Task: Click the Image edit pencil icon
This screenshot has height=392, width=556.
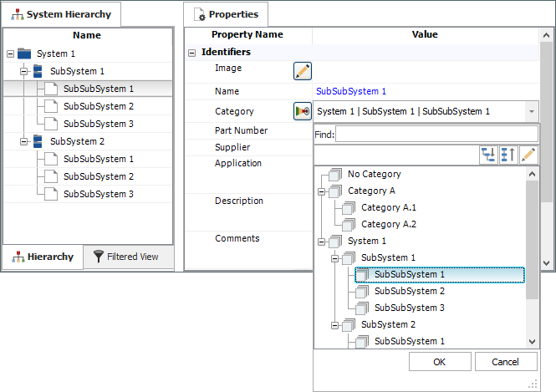Action: pos(302,71)
